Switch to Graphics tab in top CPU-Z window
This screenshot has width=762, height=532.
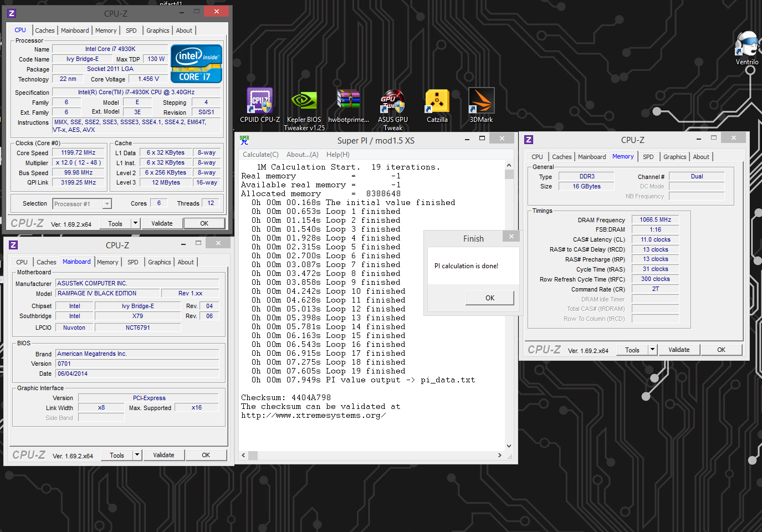coord(158,30)
